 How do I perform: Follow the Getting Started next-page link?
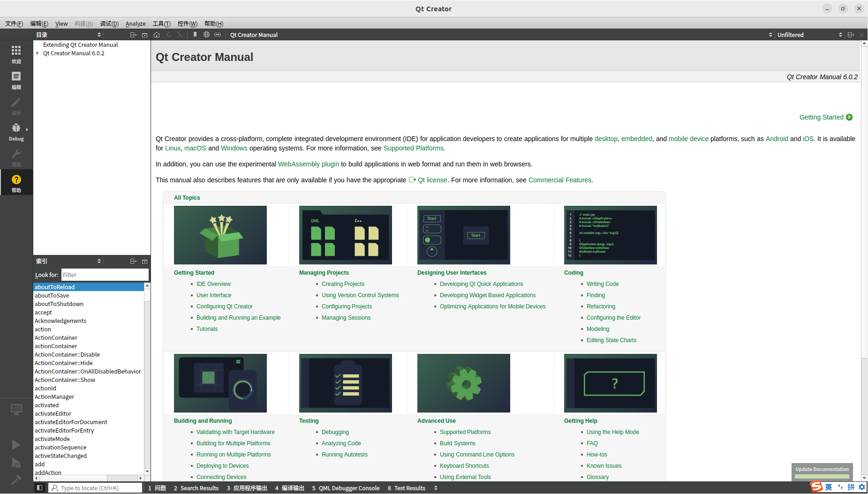(826, 117)
